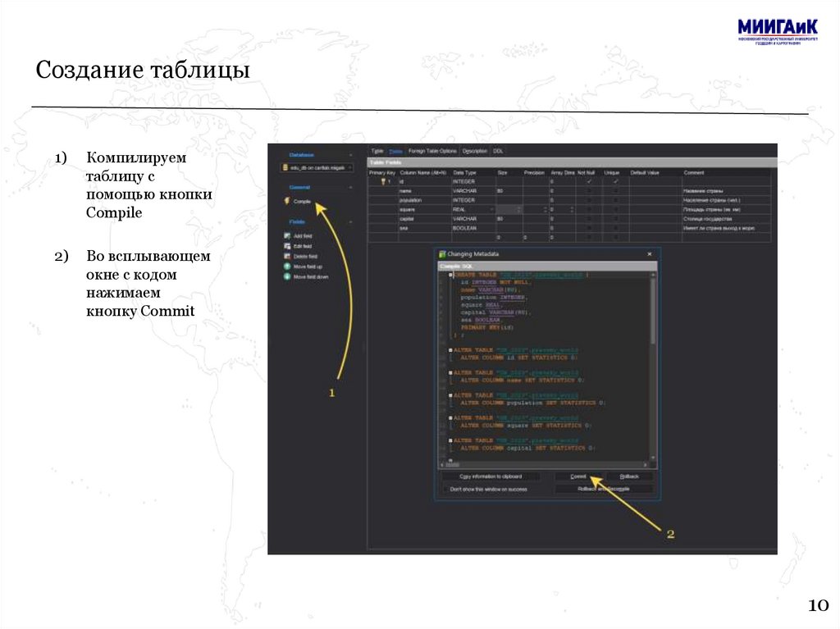Image resolution: width=840 pixels, height=629 pixels.
Task: Click the Delete field icon
Action: point(287,257)
